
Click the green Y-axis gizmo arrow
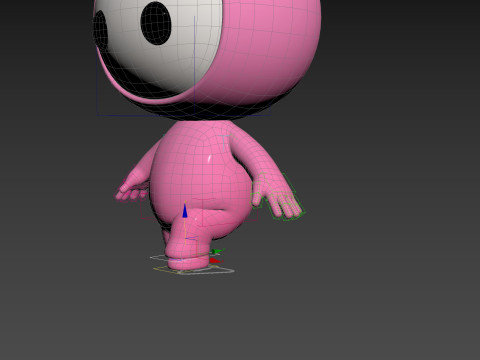point(218,251)
